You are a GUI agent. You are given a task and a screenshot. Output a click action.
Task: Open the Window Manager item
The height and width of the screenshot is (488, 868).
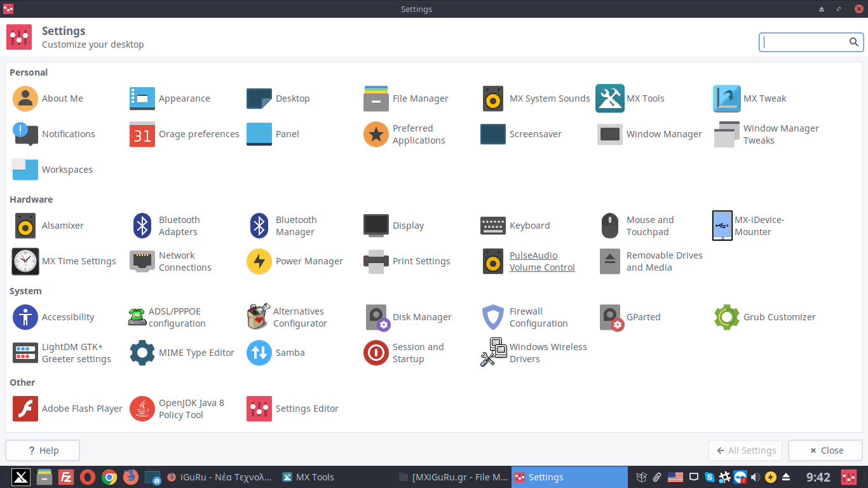[649, 134]
